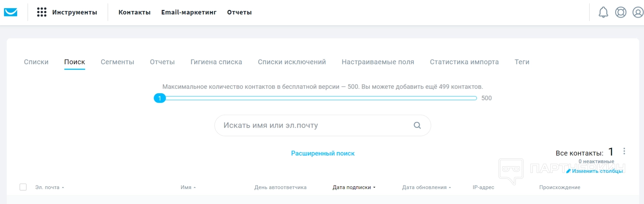Open the Настраиваемые поля tab
The image size is (644, 204).
click(x=378, y=62)
